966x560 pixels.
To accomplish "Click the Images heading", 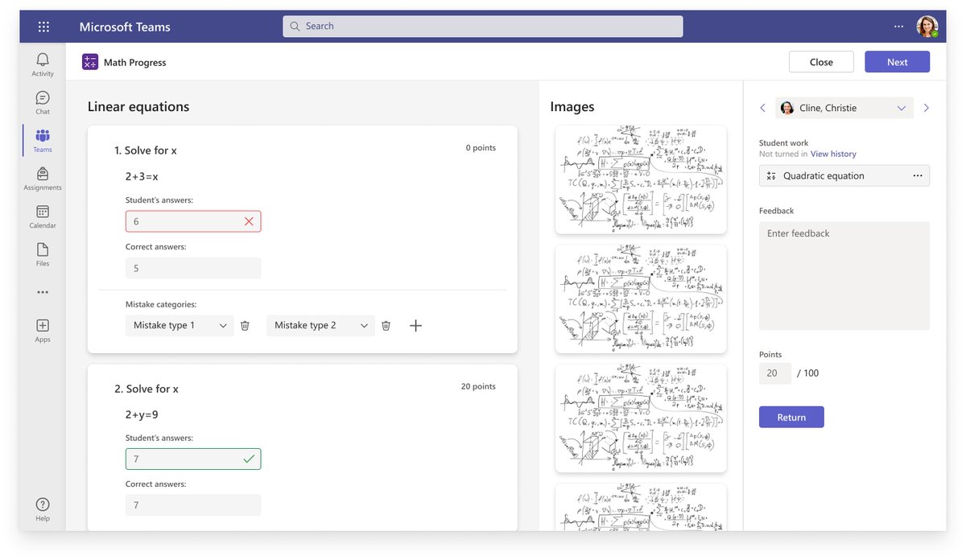I will point(572,106).
